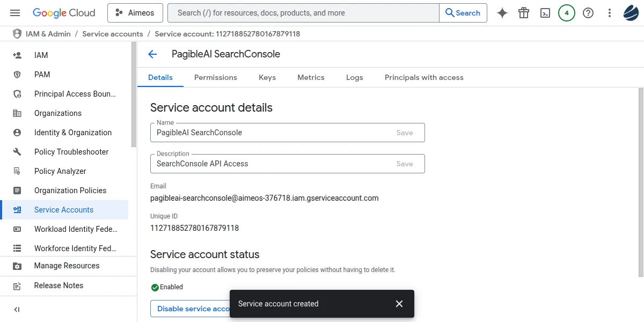
Task: Dismiss the Service account created notification
Action: coord(399,304)
